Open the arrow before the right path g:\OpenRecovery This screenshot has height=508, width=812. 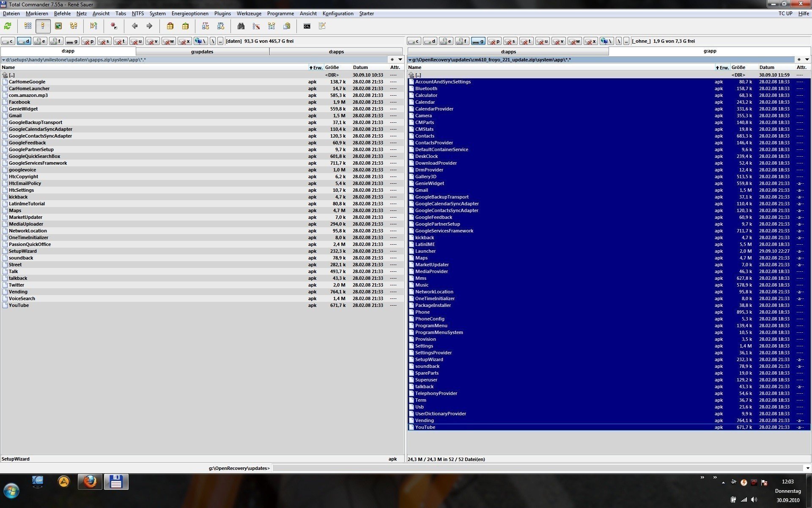[410, 60]
